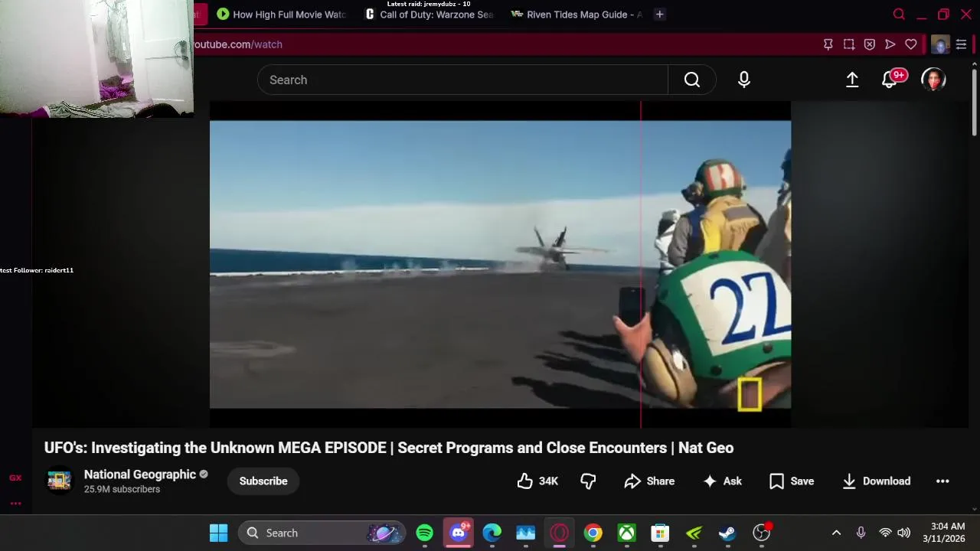Switch to Call of Duty: Warzone tab

[430, 14]
